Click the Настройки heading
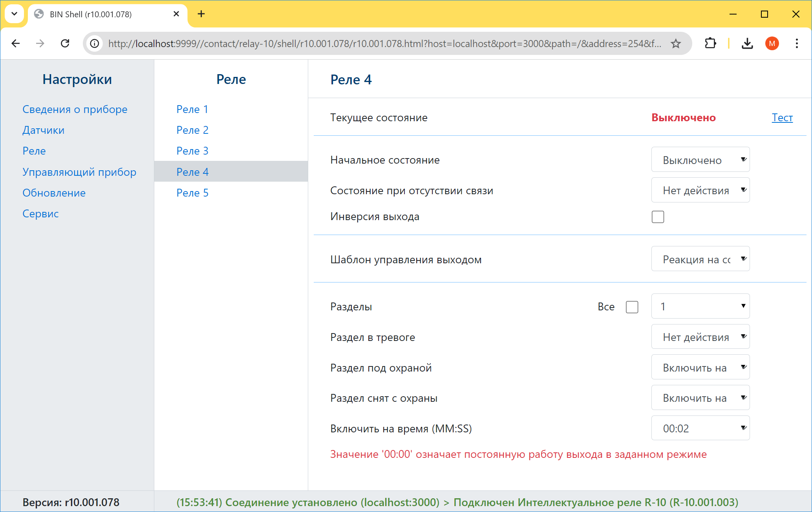The height and width of the screenshot is (512, 812). (77, 79)
